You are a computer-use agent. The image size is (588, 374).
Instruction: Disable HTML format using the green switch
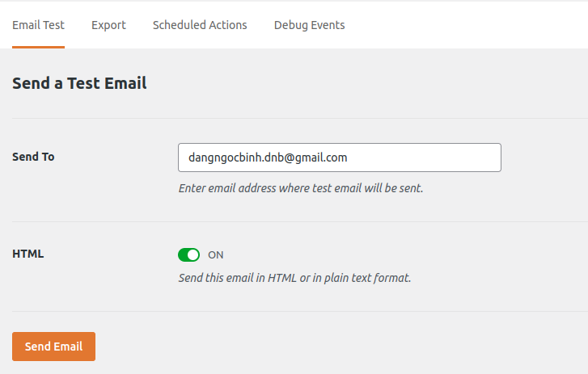(x=188, y=255)
